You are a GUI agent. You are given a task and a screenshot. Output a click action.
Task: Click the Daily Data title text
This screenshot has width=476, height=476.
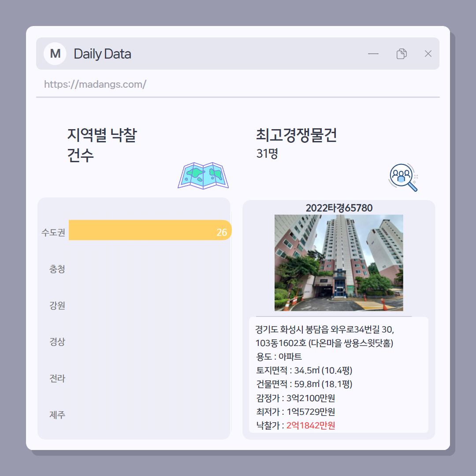pos(102,54)
